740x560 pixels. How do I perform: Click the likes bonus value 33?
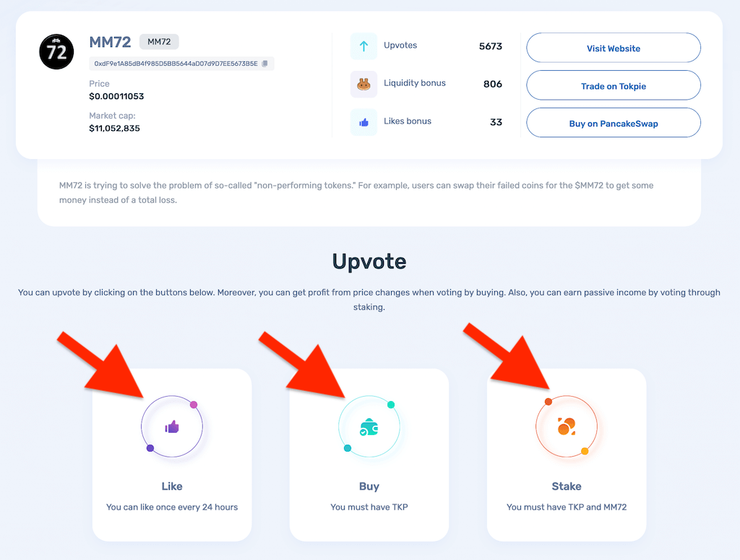496,122
